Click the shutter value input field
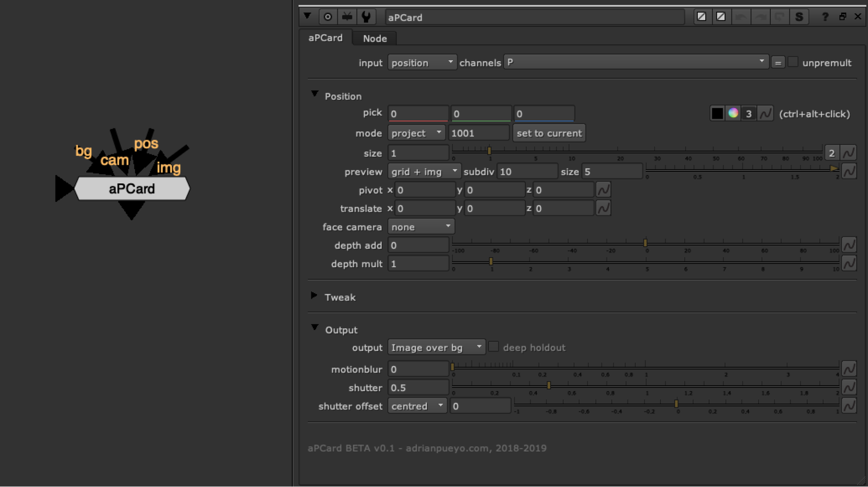Screen dimensions: 868x487 tap(418, 388)
